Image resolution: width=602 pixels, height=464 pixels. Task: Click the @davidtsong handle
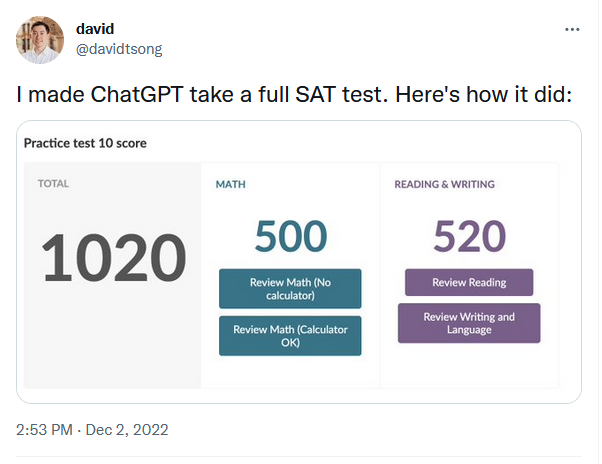coord(119,48)
